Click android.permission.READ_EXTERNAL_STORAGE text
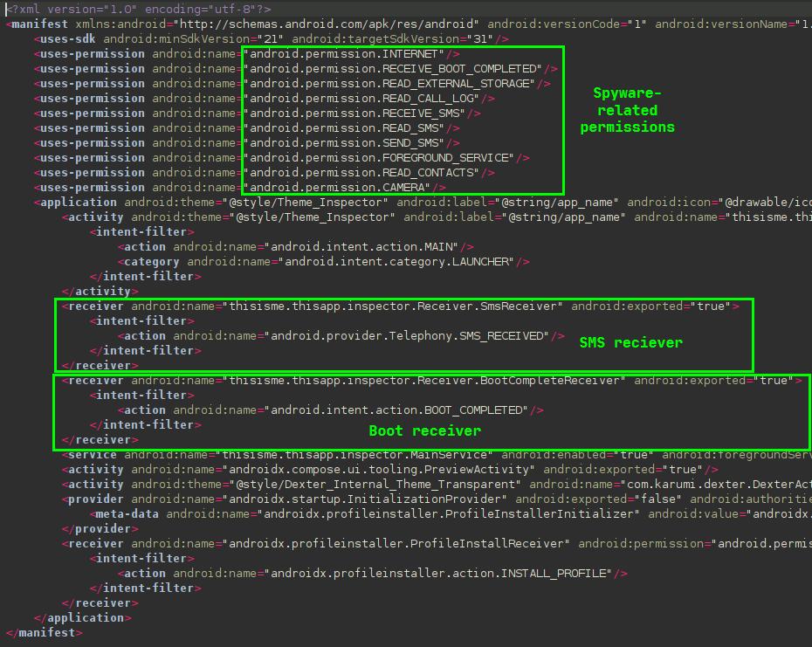Image resolution: width=812 pixels, height=647 pixels. click(x=389, y=84)
